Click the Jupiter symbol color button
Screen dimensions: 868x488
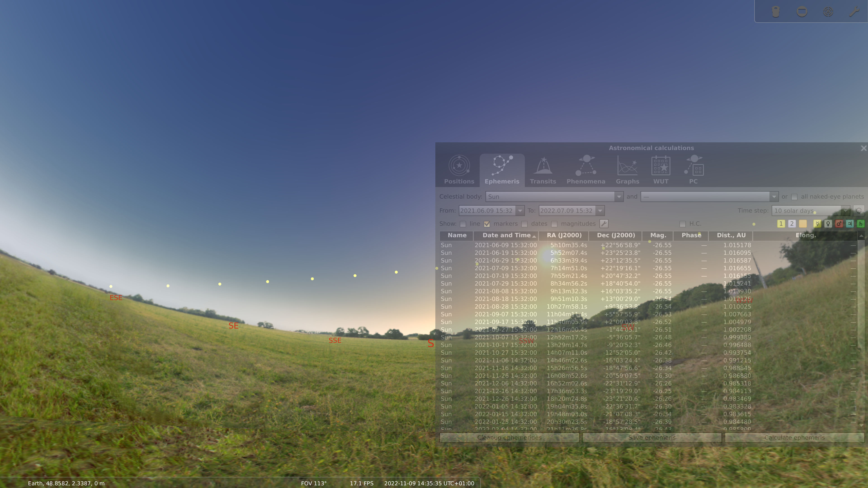[850, 224]
